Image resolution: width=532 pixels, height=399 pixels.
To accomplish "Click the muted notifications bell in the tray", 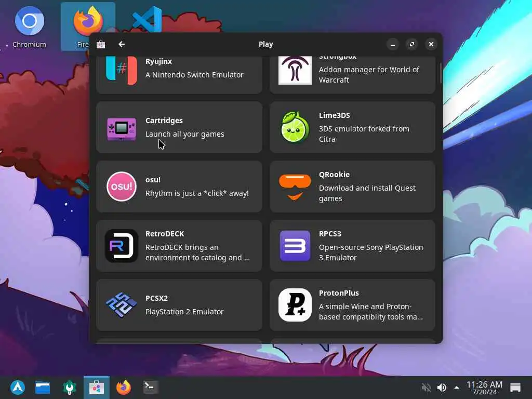I will pyautogui.click(x=426, y=388).
